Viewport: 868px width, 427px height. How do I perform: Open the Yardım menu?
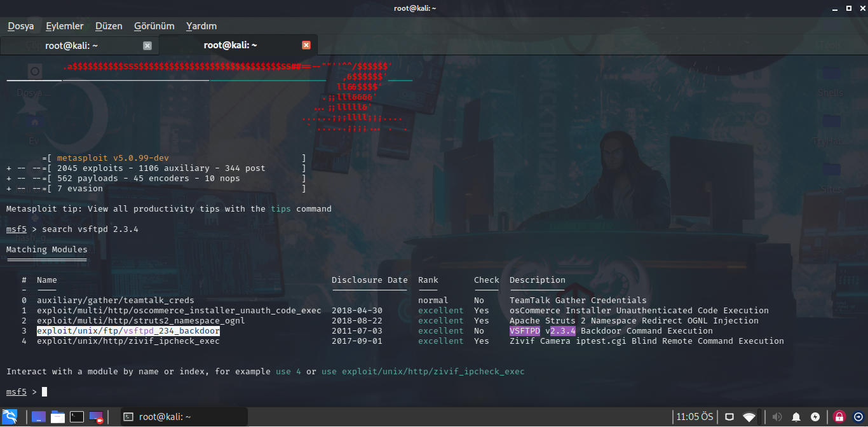[x=201, y=26]
